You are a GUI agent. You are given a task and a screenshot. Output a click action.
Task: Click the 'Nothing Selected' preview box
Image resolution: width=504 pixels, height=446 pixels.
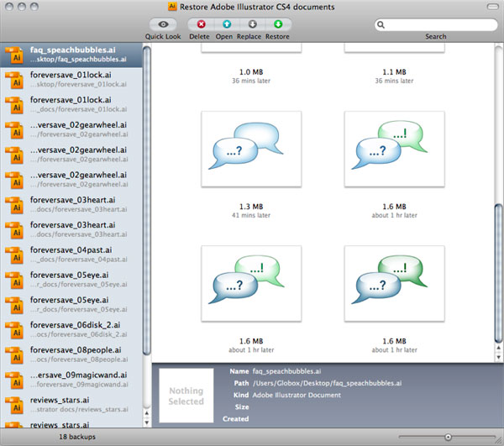(x=186, y=396)
